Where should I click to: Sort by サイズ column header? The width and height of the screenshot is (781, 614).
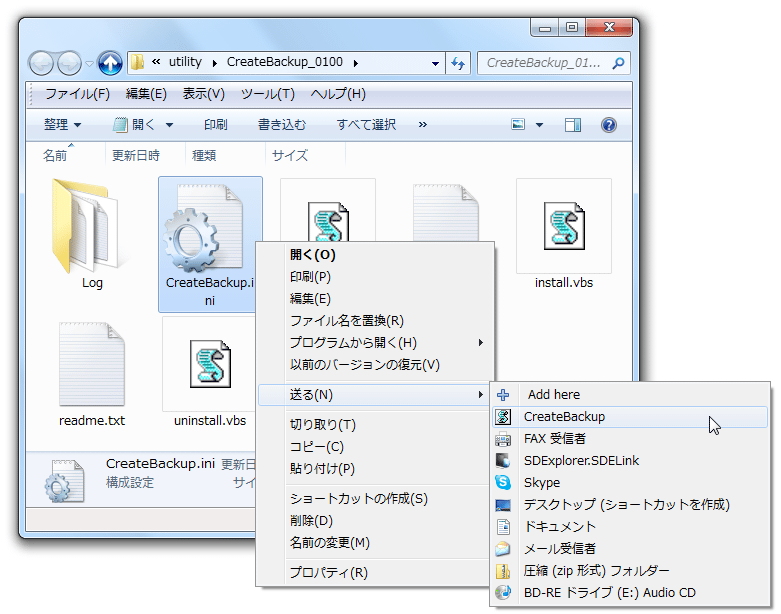(x=290, y=155)
